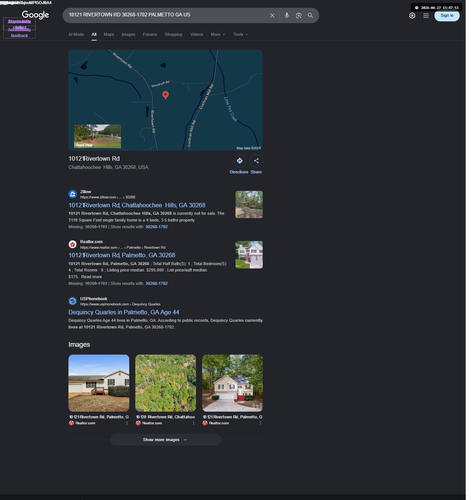Open Dequincy Quarles in Palmetto link
This screenshot has width=471, height=500.
[x=124, y=312]
